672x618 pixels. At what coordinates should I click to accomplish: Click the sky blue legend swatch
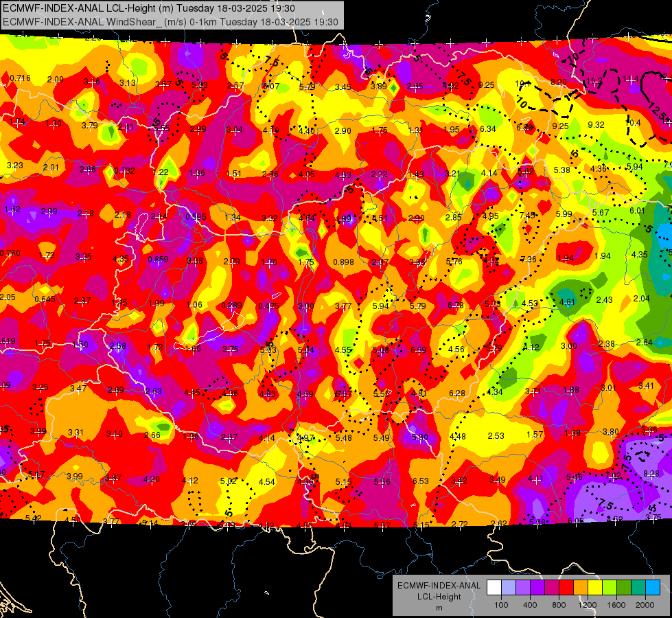click(653, 588)
